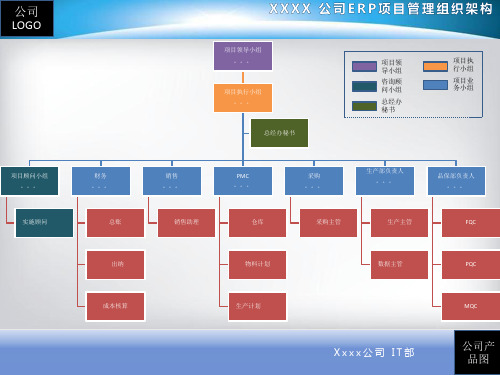The image size is (500, 375).
Task: Select the blue 销售 department box
Action: pos(172,181)
